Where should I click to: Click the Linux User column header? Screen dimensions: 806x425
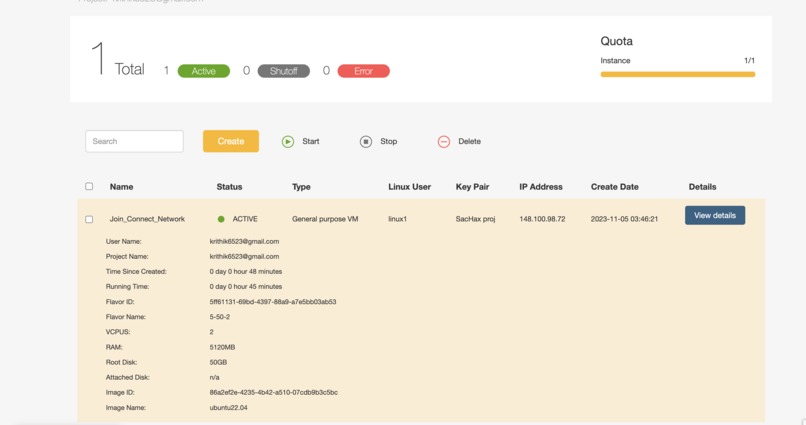point(409,187)
